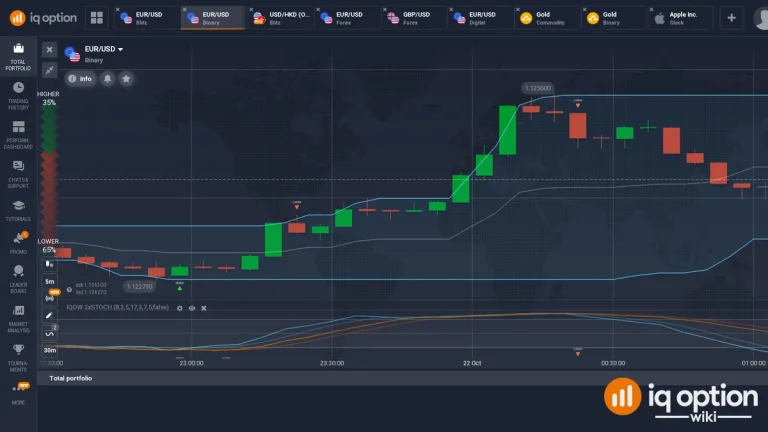Open the drawing tools pencil icon
The height and width of the screenshot is (432, 768).
pos(49,315)
